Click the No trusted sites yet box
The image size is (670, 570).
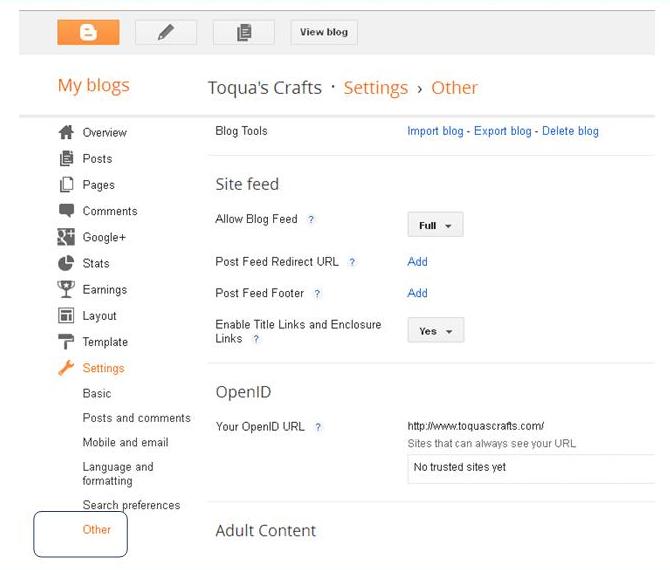[x=530, y=467]
